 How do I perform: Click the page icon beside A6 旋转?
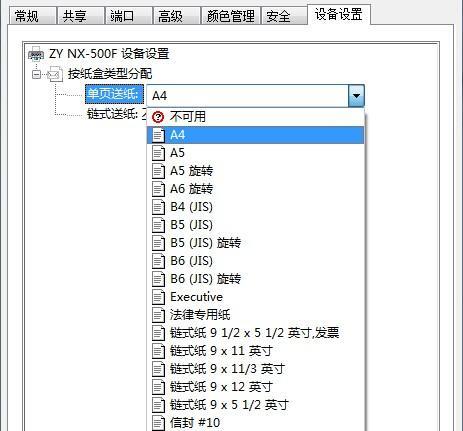click(158, 189)
